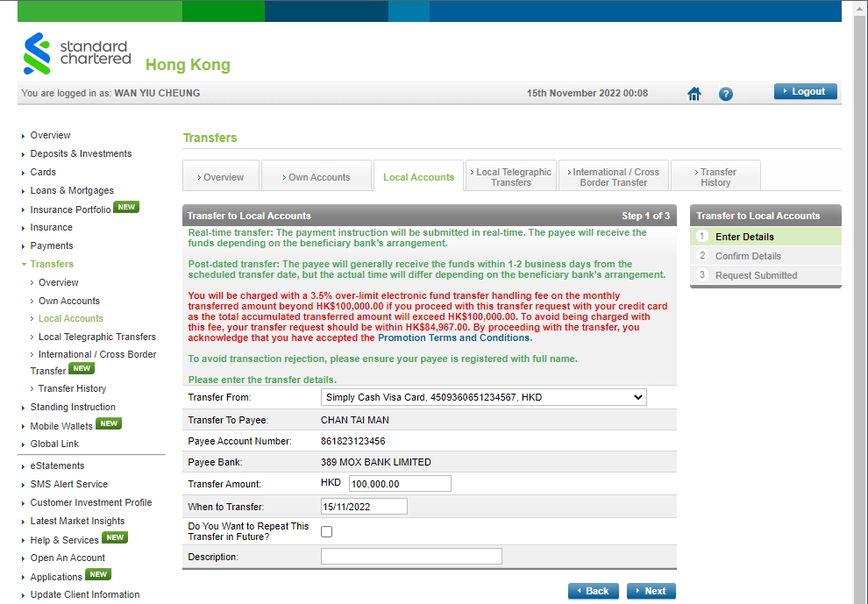Click the Back button
The width and height of the screenshot is (868, 604).
tap(593, 591)
